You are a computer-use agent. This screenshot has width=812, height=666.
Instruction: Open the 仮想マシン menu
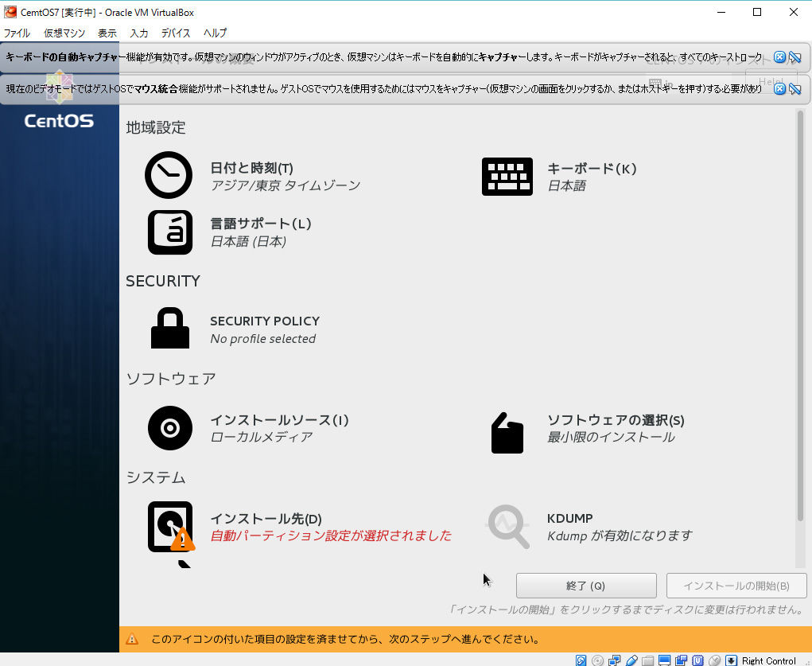click(64, 33)
